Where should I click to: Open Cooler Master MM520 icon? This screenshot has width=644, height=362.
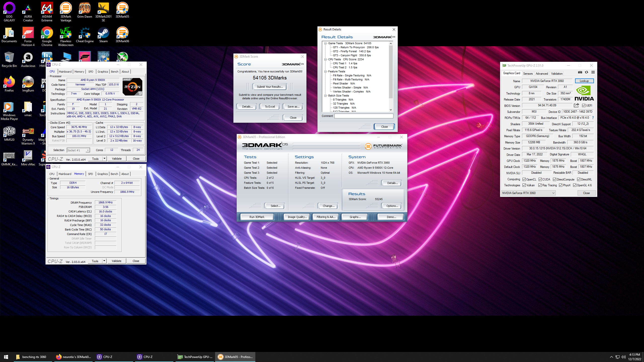(x=9, y=133)
